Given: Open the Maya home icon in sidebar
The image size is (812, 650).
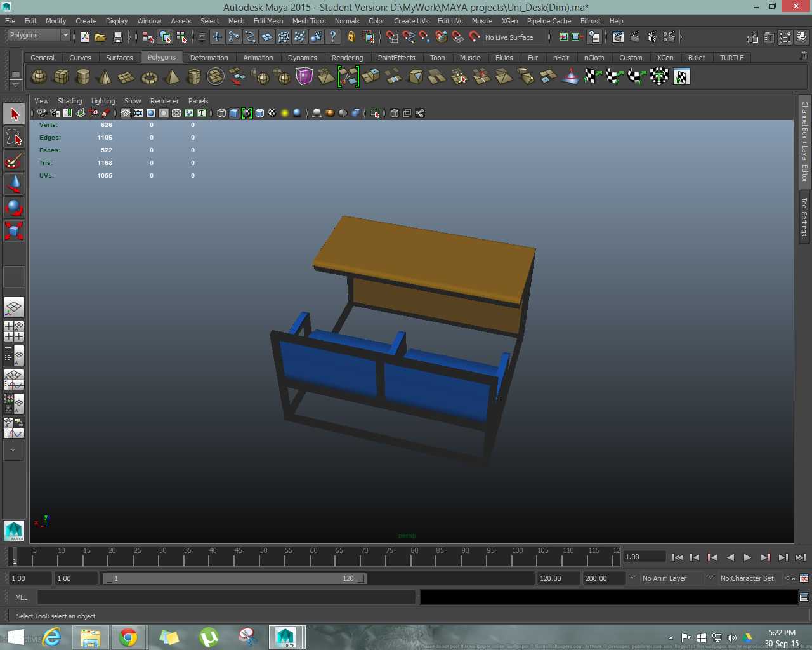Looking at the screenshot, I should point(14,531).
